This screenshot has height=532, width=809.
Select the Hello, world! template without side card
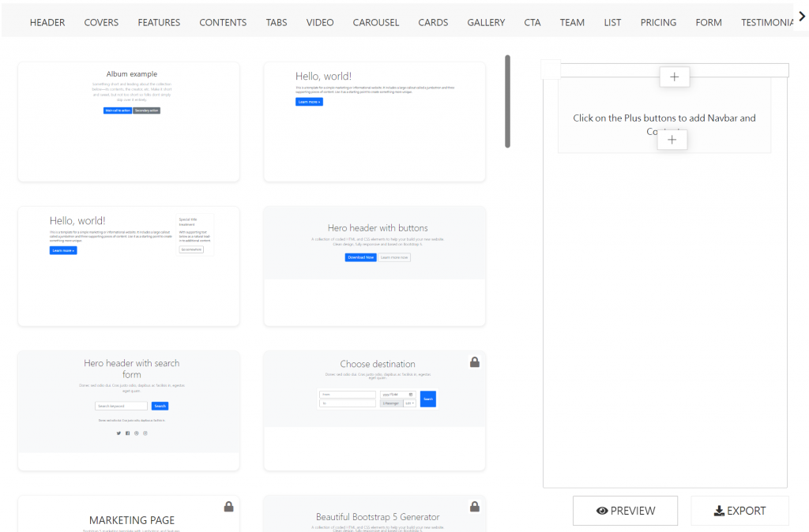pos(374,122)
